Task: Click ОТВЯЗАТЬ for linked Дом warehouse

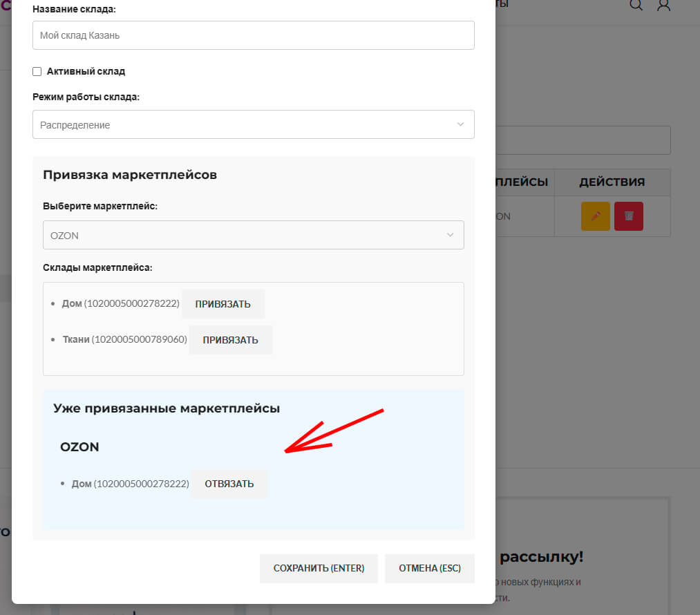Action: pyautogui.click(x=229, y=484)
